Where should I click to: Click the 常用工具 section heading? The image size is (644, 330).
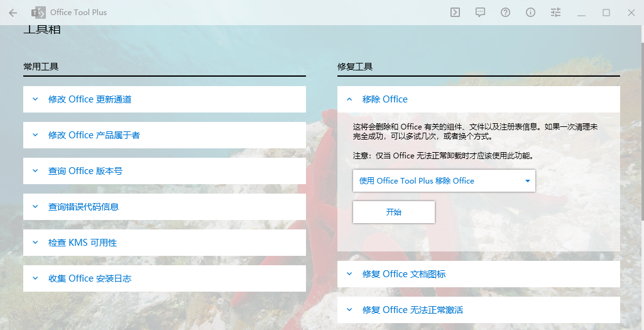click(x=41, y=67)
